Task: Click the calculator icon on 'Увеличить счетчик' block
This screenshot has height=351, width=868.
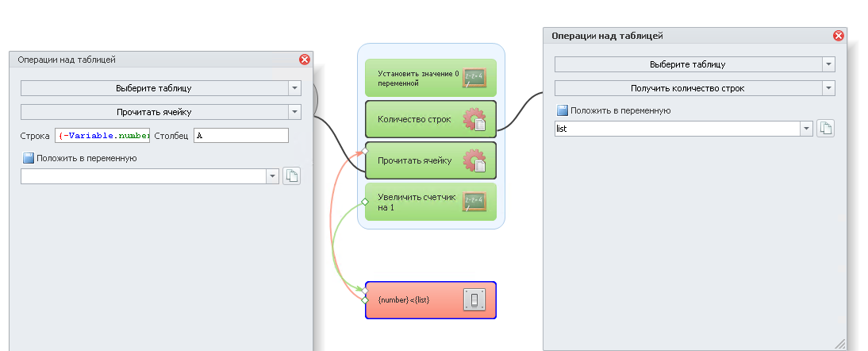Action: click(x=474, y=202)
